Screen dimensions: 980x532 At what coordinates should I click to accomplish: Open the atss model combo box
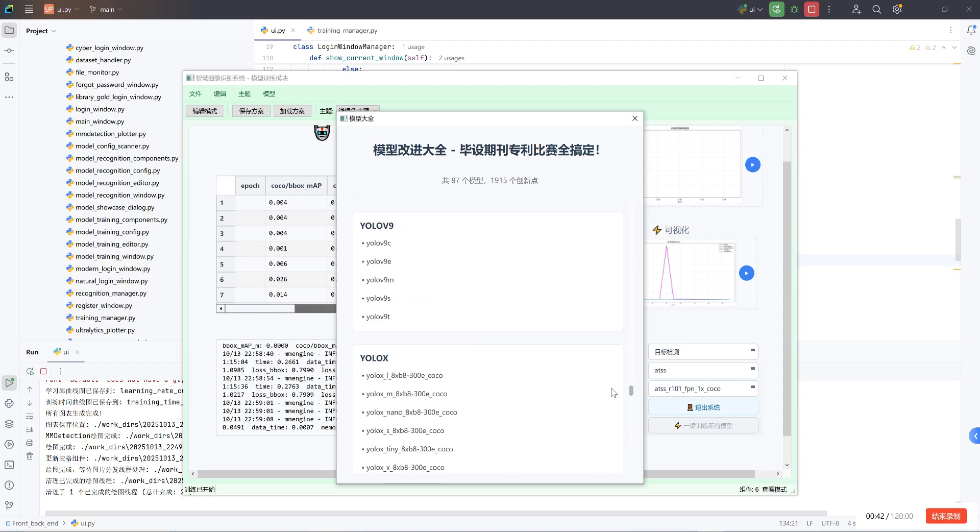point(703,370)
